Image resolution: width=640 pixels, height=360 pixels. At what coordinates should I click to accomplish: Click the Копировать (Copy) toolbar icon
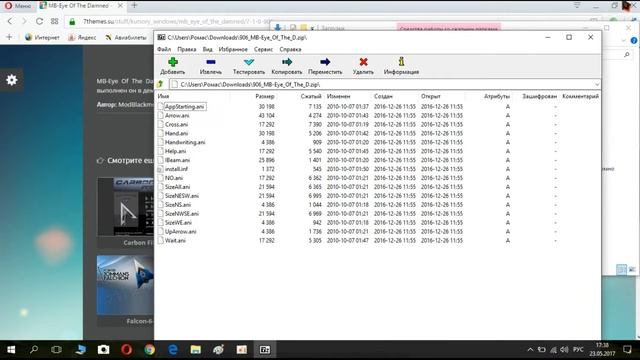coord(287,62)
